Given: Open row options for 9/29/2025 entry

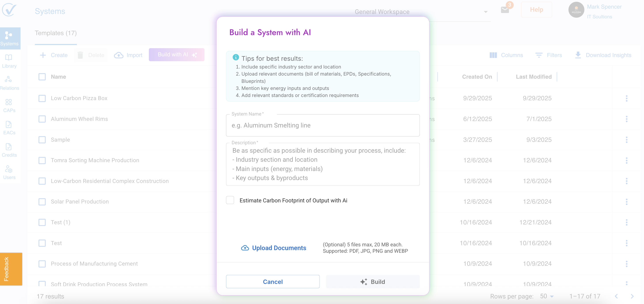Looking at the screenshot, I should 626,98.
